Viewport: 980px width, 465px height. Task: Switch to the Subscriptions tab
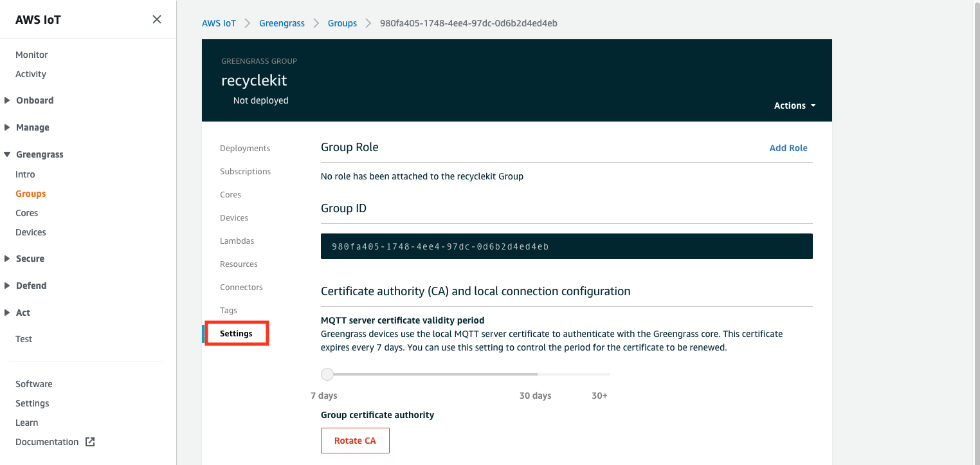[246, 171]
